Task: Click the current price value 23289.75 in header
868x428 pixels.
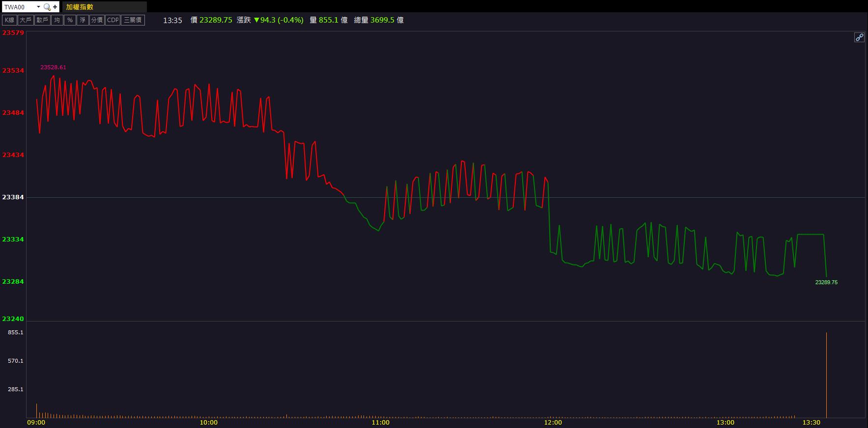Action: coord(216,20)
